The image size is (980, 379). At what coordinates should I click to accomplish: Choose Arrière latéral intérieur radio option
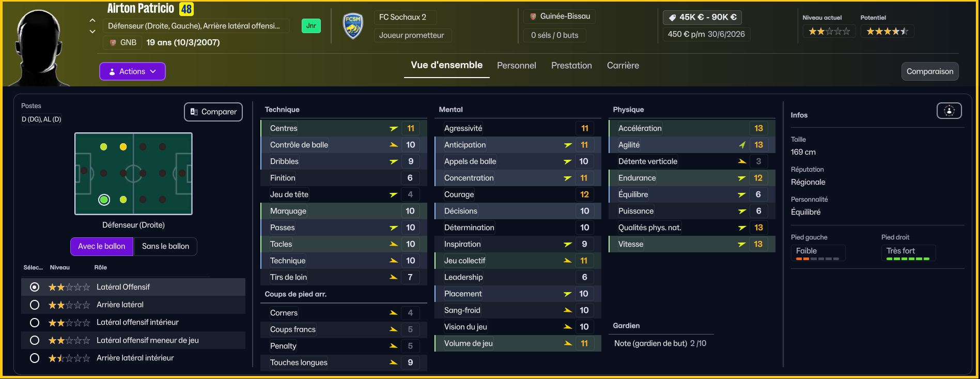(x=35, y=358)
